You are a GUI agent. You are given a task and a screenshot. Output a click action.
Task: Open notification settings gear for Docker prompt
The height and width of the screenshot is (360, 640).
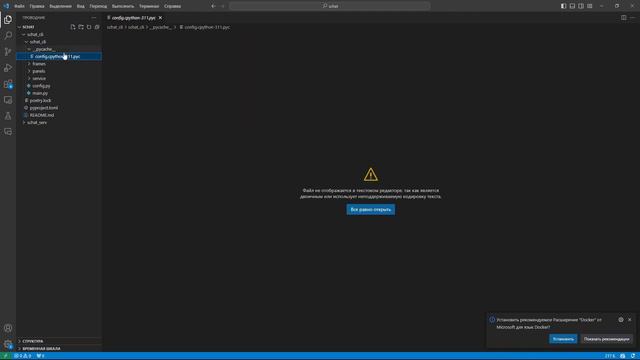[x=621, y=320]
